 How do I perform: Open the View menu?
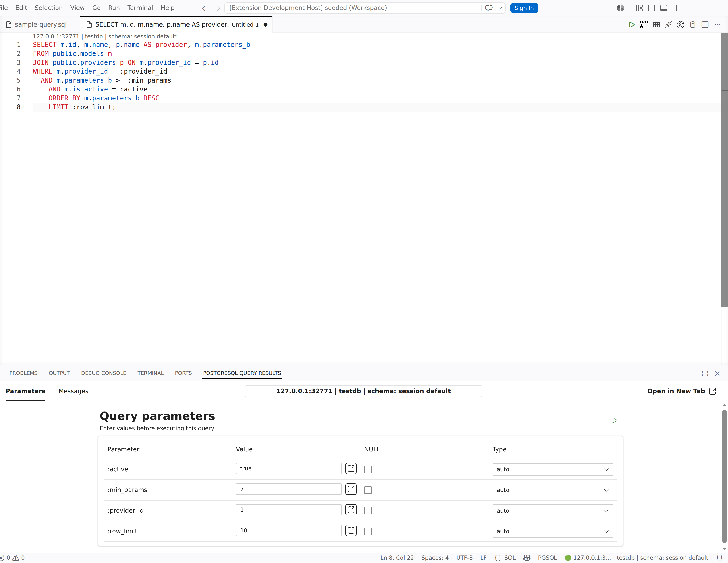click(77, 8)
